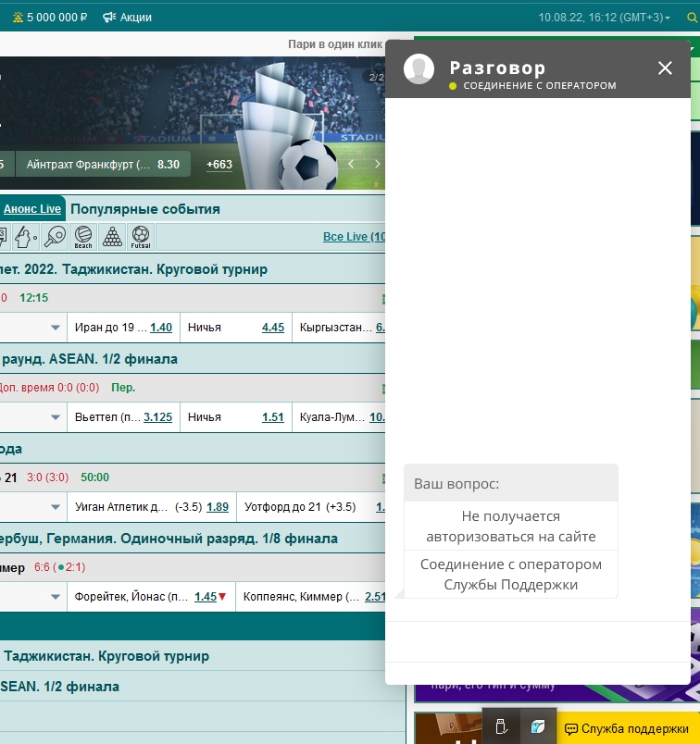700x744 pixels.
Task: Click the operator avatar in chat header
Action: [x=419, y=69]
